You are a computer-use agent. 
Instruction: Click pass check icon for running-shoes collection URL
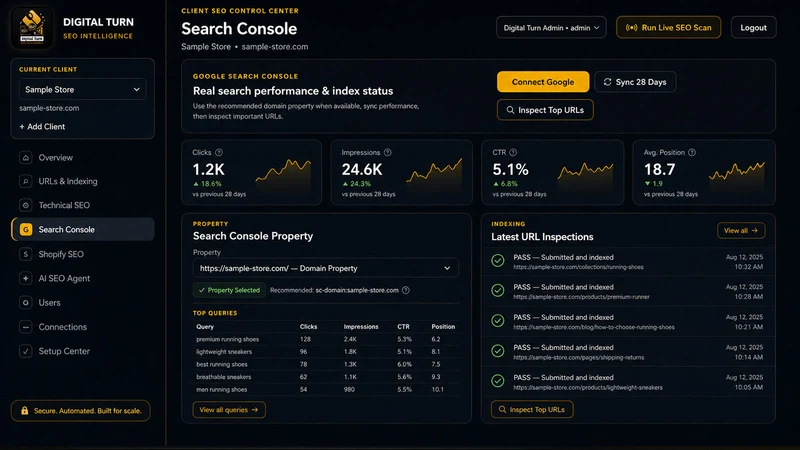pos(498,261)
